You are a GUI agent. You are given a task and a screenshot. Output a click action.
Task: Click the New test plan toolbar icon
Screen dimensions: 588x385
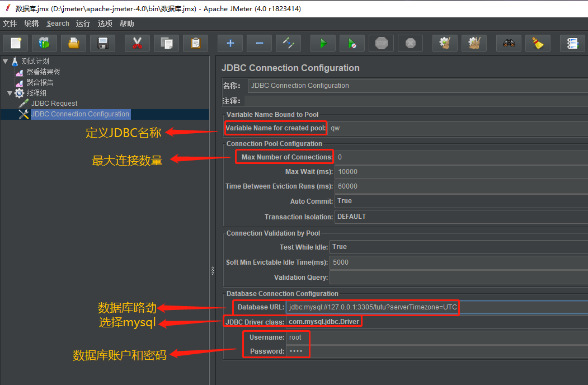coord(15,43)
